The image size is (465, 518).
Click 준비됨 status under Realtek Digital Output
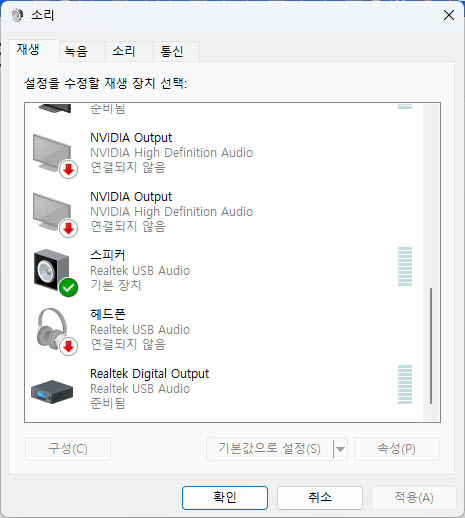tap(108, 403)
